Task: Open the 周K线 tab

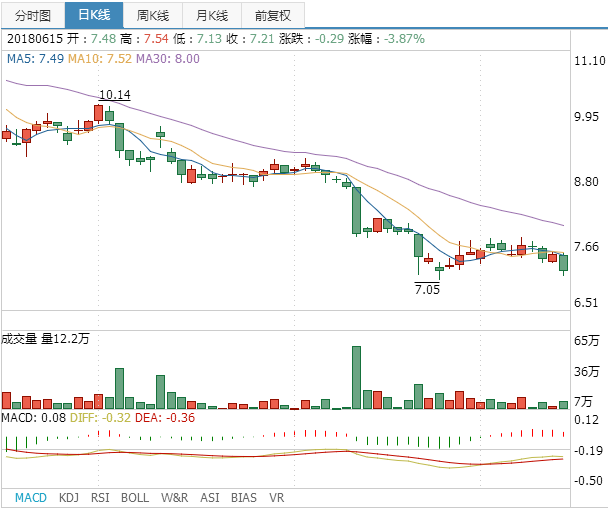Action: [x=153, y=16]
